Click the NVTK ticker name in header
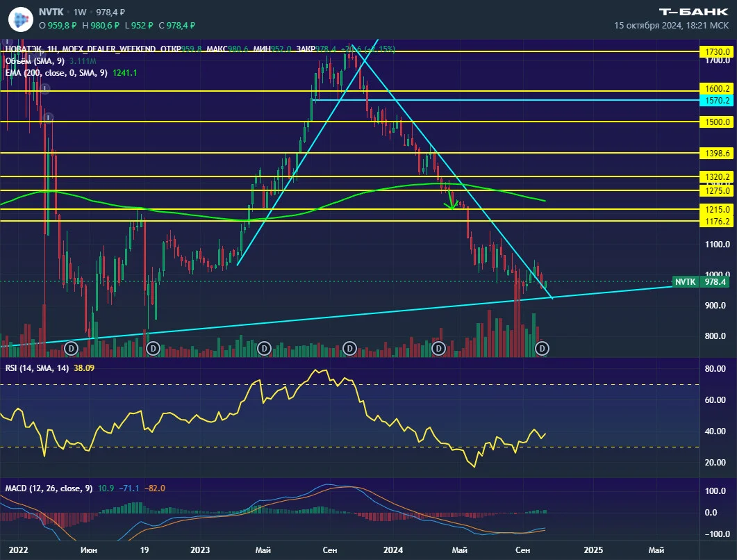 [x=51, y=13]
